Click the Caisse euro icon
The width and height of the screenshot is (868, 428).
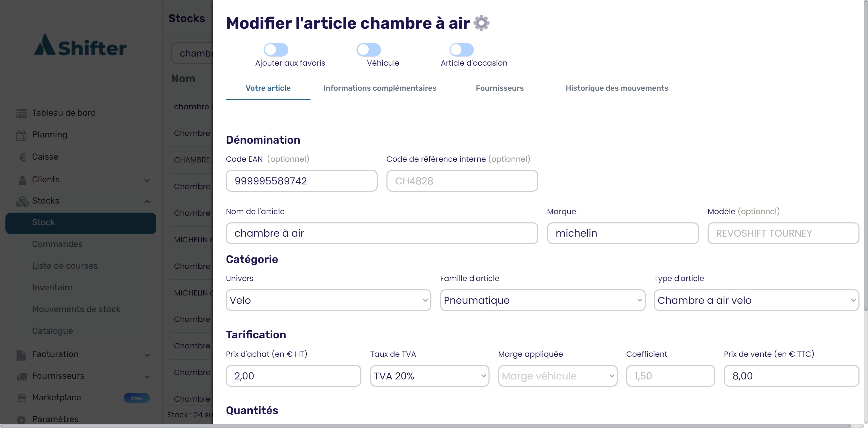tap(22, 157)
